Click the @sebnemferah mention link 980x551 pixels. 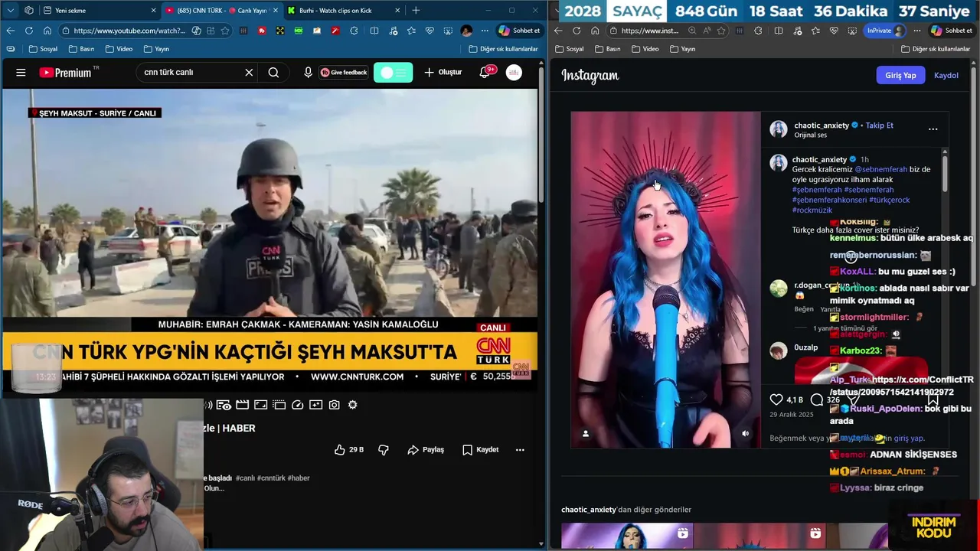(x=880, y=169)
